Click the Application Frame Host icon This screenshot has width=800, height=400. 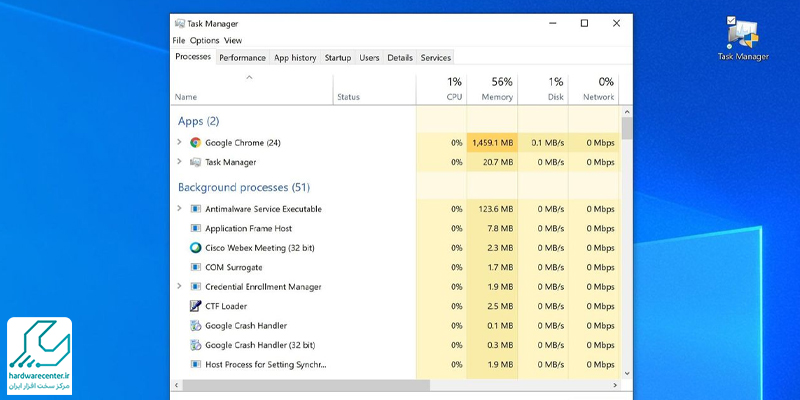tap(195, 229)
